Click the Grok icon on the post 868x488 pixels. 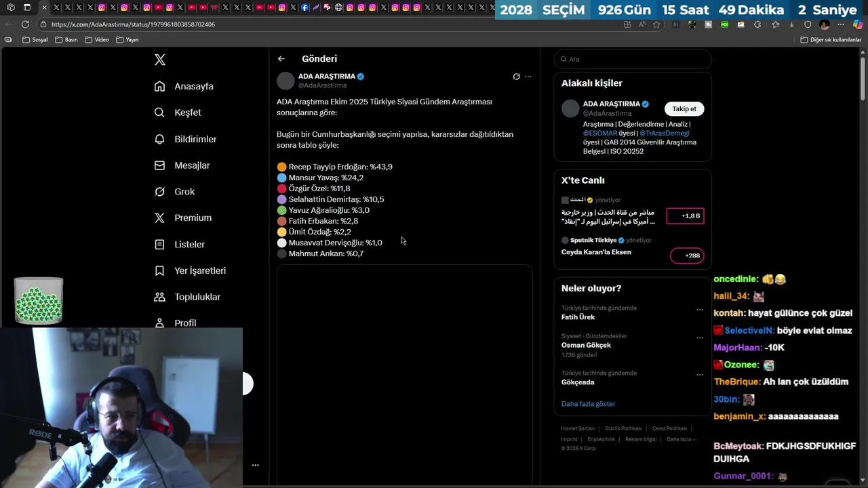[516, 77]
